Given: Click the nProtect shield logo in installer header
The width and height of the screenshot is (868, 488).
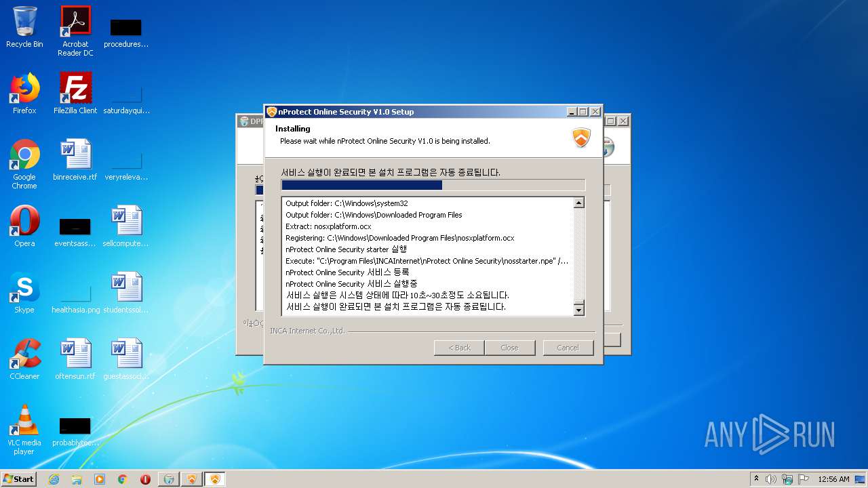Looking at the screenshot, I should click(582, 138).
